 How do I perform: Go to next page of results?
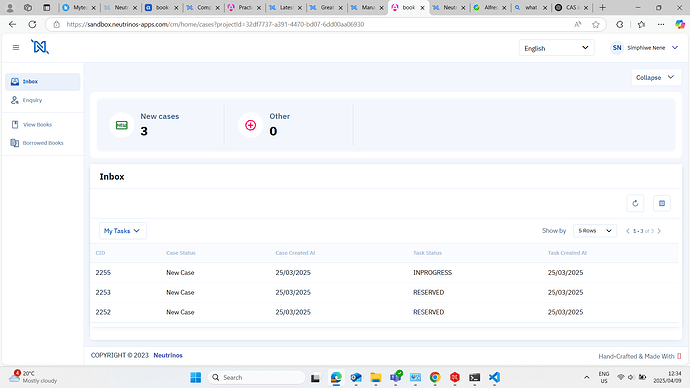pos(659,231)
